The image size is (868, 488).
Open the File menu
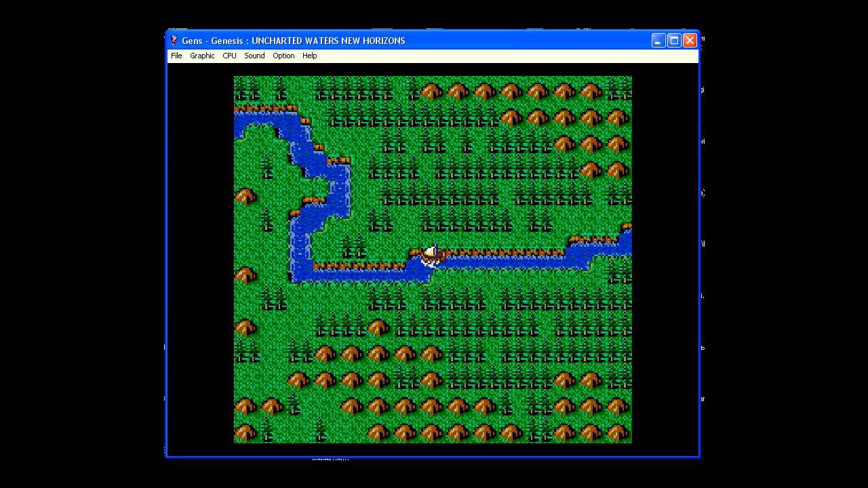[x=176, y=56]
